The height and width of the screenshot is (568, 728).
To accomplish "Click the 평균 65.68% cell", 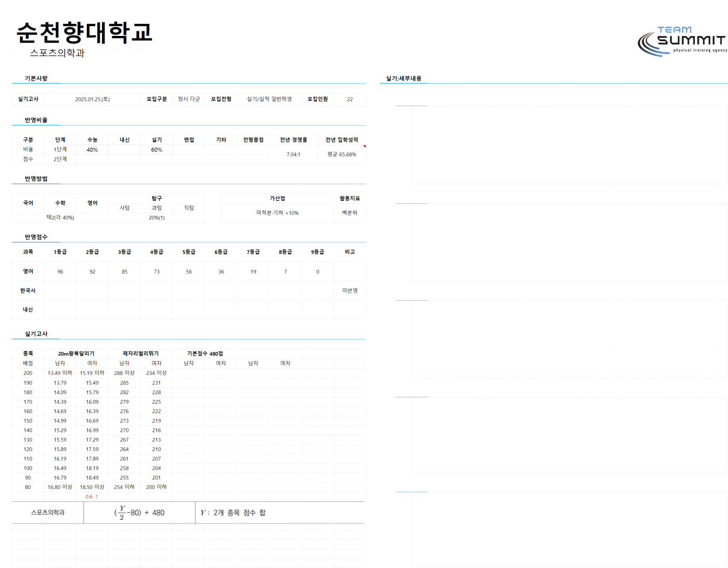I will pyautogui.click(x=342, y=154).
